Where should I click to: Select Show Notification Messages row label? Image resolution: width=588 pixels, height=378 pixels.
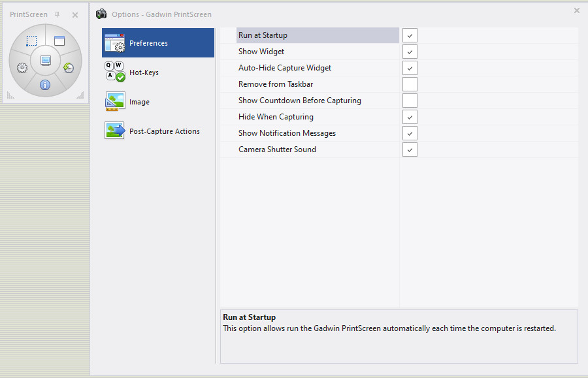(287, 133)
